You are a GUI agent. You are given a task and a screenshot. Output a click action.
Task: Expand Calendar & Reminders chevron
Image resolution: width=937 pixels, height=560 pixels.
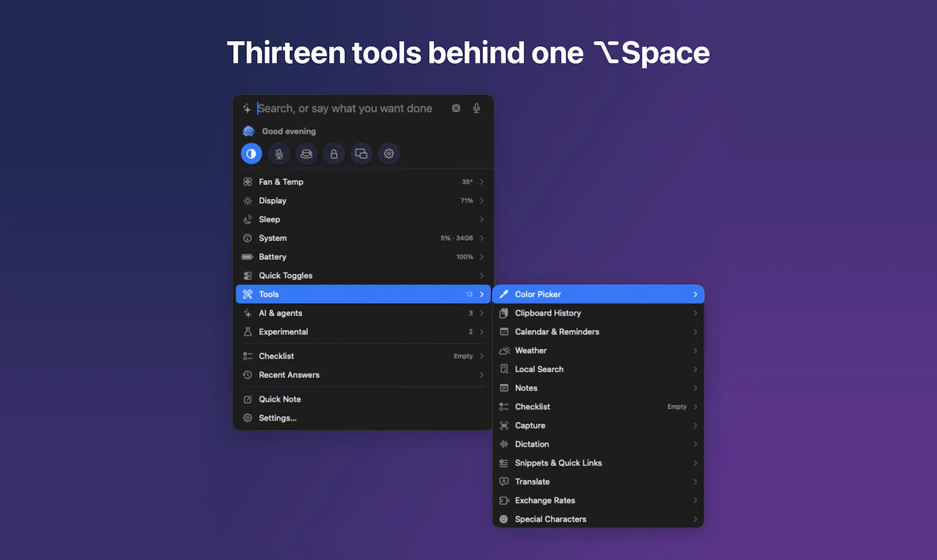pos(695,332)
